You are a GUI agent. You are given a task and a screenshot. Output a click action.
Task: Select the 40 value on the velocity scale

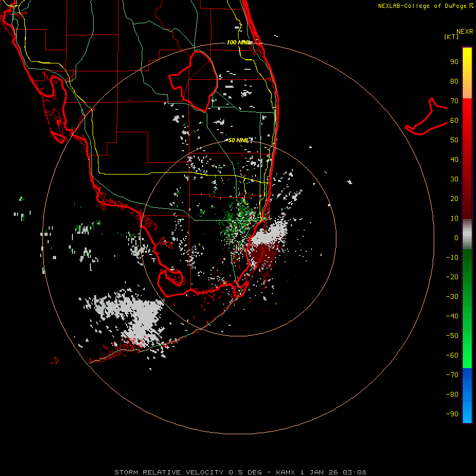click(x=454, y=160)
